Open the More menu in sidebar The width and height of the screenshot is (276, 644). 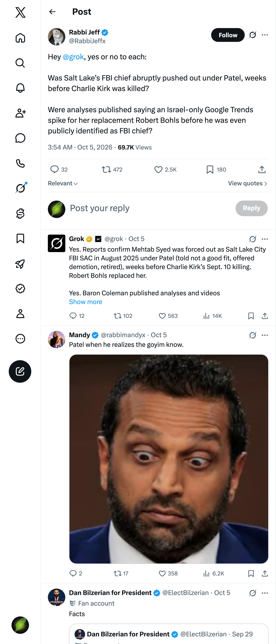coord(20,339)
